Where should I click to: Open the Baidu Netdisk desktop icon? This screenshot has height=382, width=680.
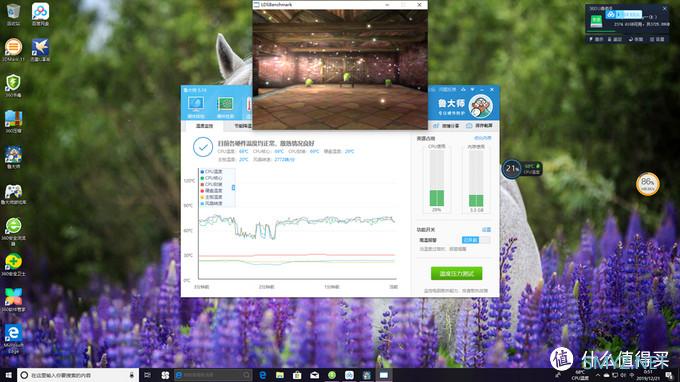[x=40, y=14]
